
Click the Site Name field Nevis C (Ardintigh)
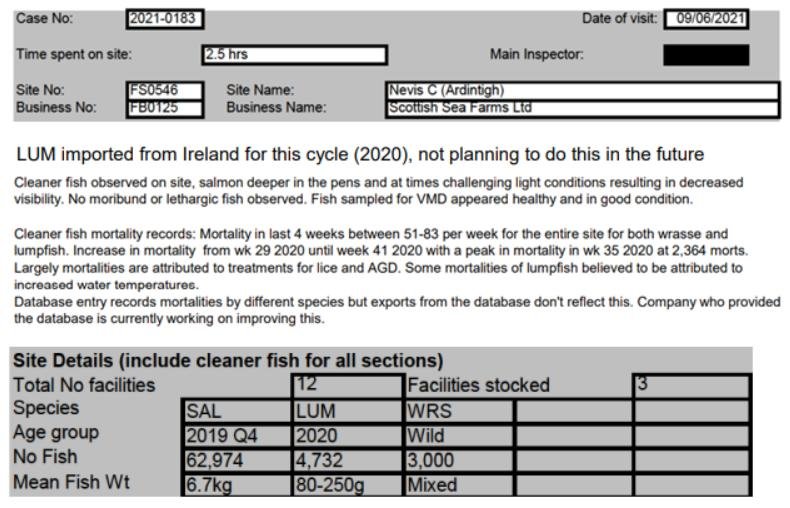[582, 91]
